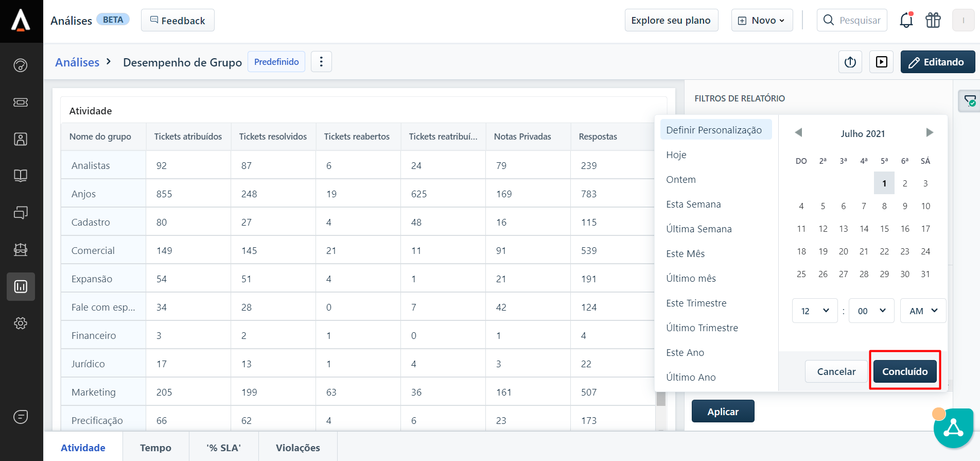
Task: Open the admin settings gear icon
Action: [21, 323]
